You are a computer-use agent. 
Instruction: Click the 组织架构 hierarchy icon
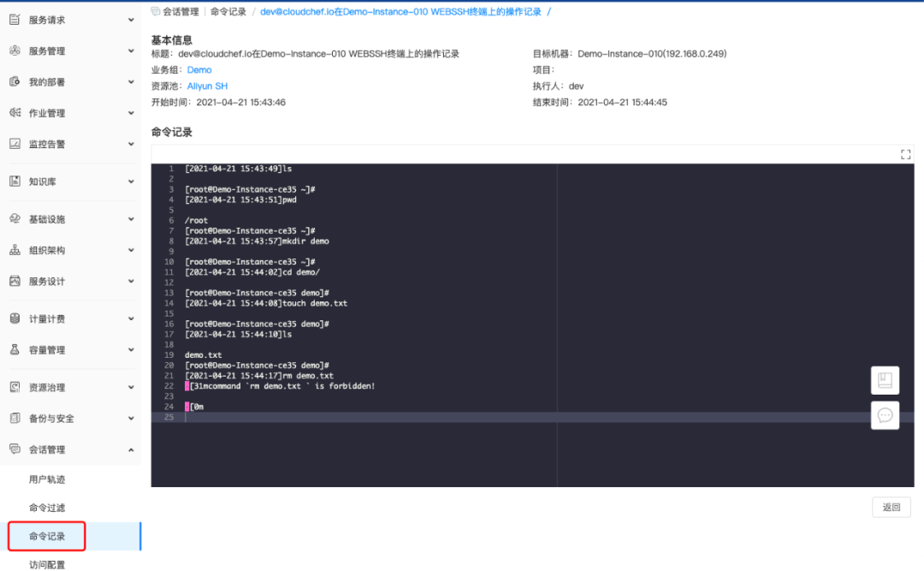click(x=15, y=250)
